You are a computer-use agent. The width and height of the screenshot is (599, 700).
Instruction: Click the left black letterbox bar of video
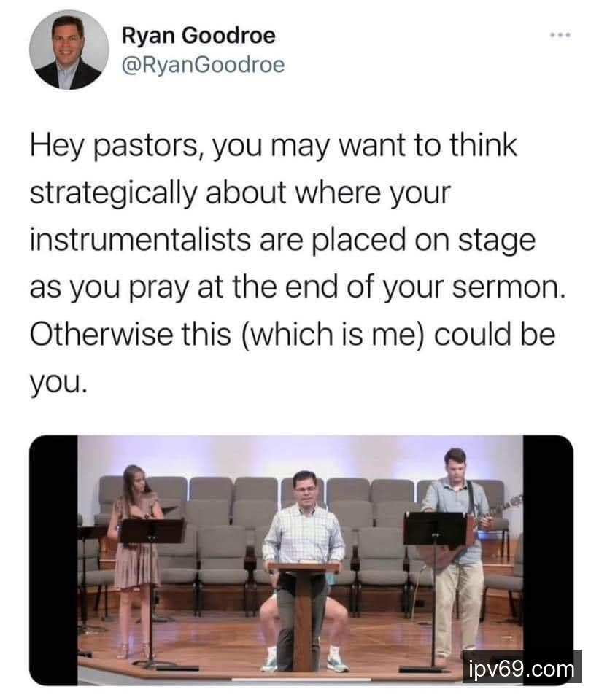click(53, 558)
